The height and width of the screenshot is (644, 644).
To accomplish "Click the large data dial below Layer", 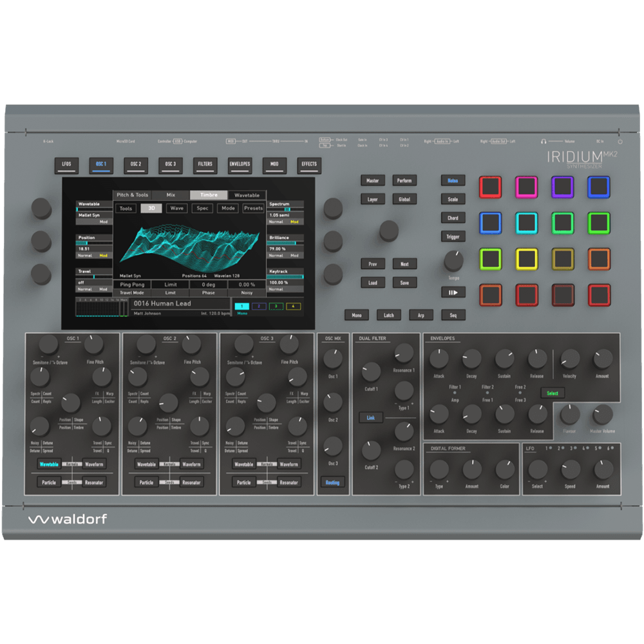I will click(x=389, y=231).
